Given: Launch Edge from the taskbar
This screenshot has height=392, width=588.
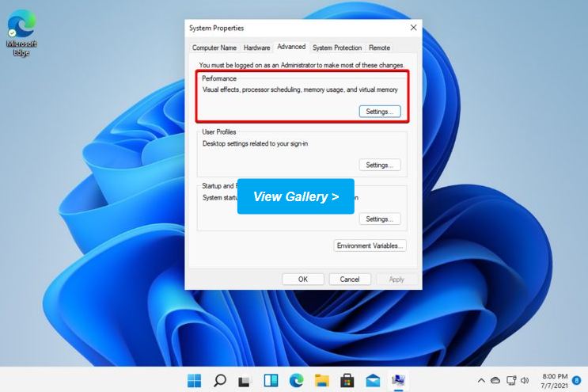Looking at the screenshot, I should [x=296, y=381].
